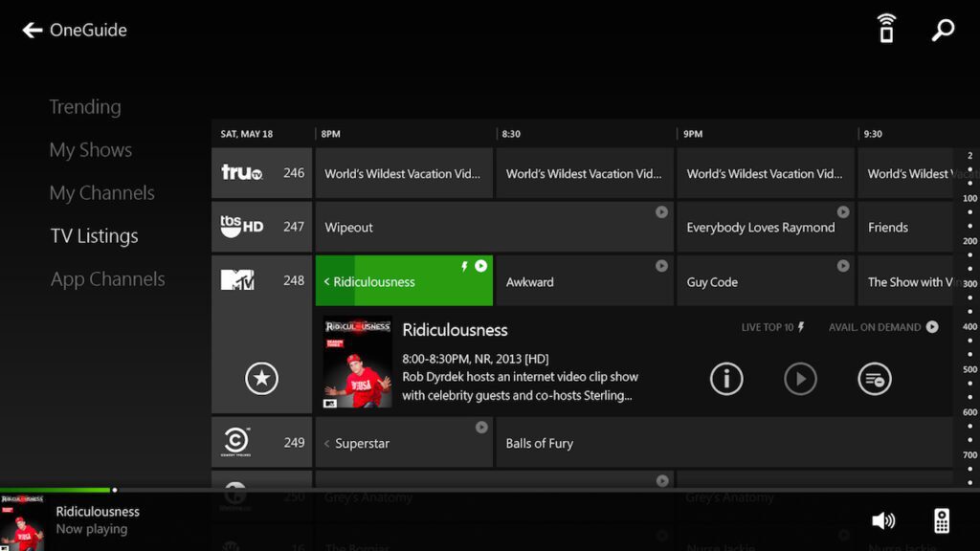This screenshot has width=980, height=551.
Task: Click the 9PM time header
Action: tap(693, 134)
